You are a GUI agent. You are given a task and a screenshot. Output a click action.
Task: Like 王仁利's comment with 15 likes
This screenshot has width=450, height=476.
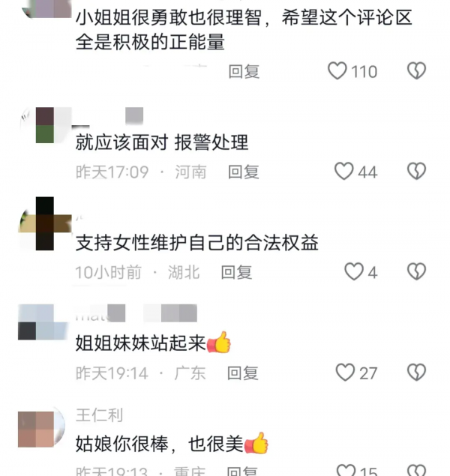pos(346,471)
